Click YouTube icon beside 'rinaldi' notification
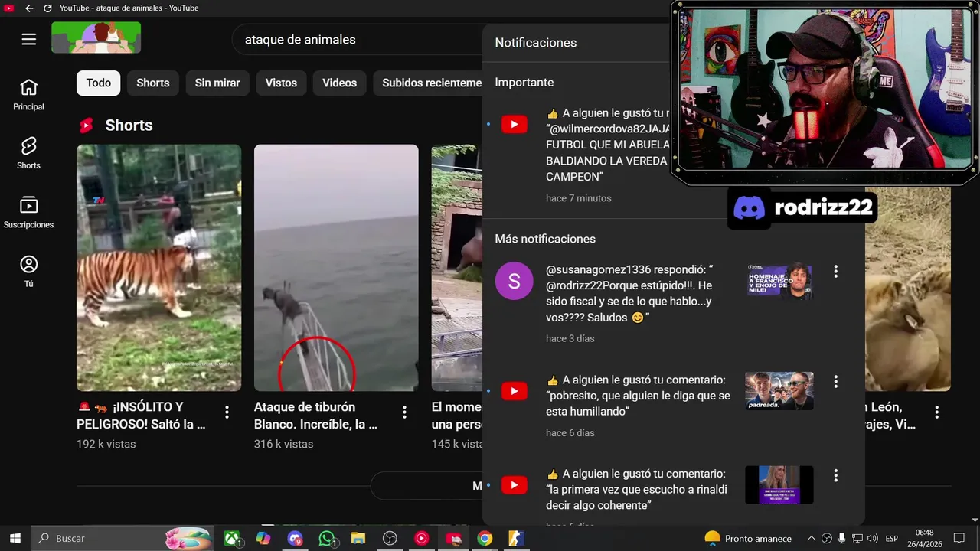The image size is (980, 551). pyautogui.click(x=514, y=485)
